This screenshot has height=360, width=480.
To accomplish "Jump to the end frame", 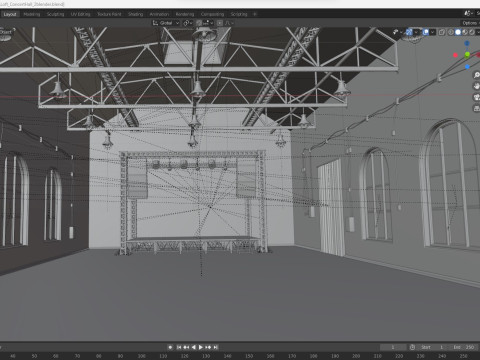I will point(216,347).
